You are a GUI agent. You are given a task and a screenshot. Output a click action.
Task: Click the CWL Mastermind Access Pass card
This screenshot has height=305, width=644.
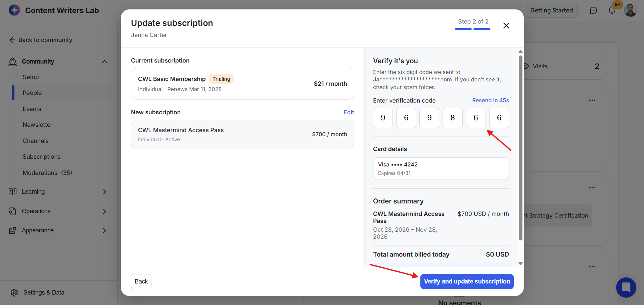point(242,135)
